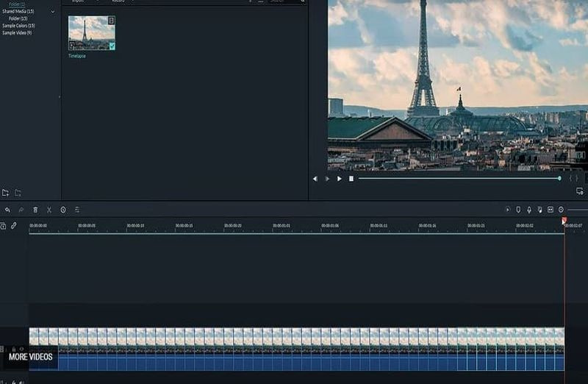Click the blue audio portion of the timeline clip
The height and width of the screenshot is (384, 588).
pos(297,362)
